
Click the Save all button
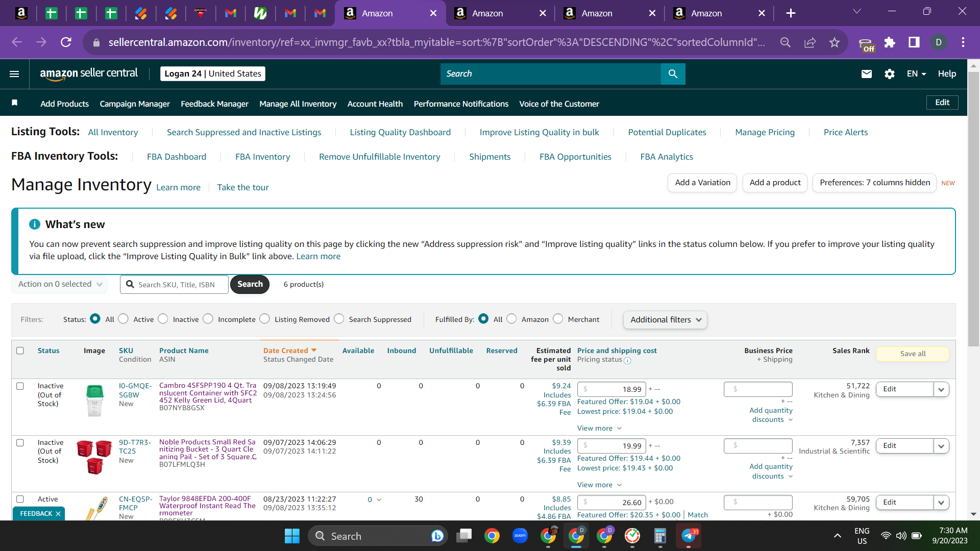point(913,354)
